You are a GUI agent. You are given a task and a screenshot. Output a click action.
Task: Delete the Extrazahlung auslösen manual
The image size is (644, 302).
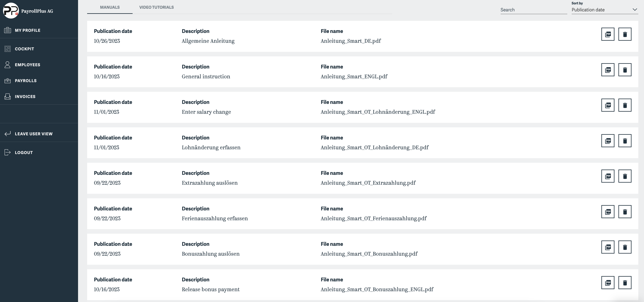click(x=625, y=176)
